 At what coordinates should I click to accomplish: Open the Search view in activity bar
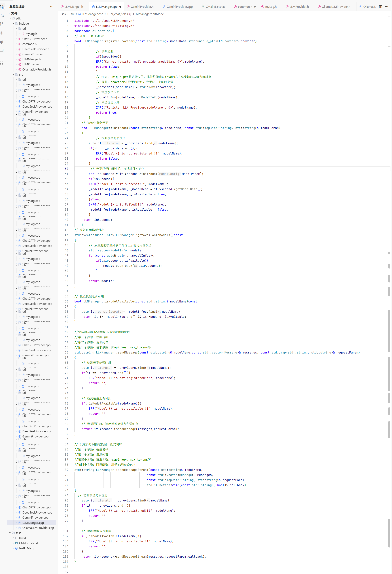(x=2, y=15)
